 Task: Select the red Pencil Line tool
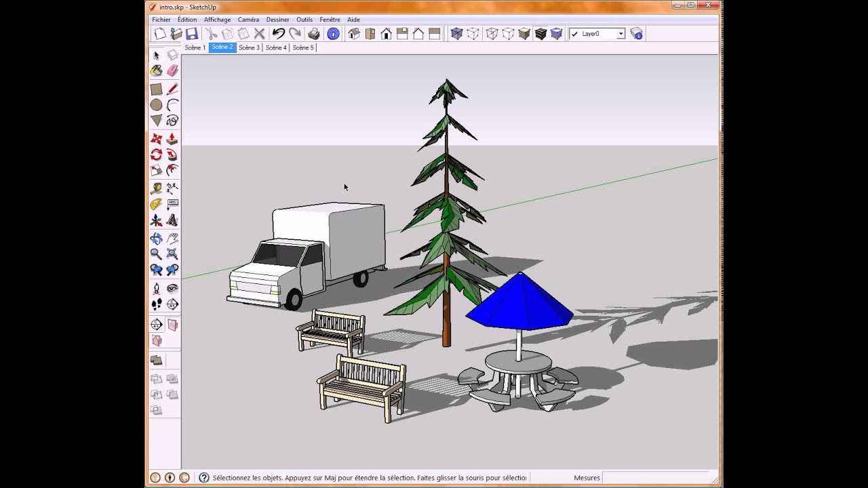click(172, 89)
